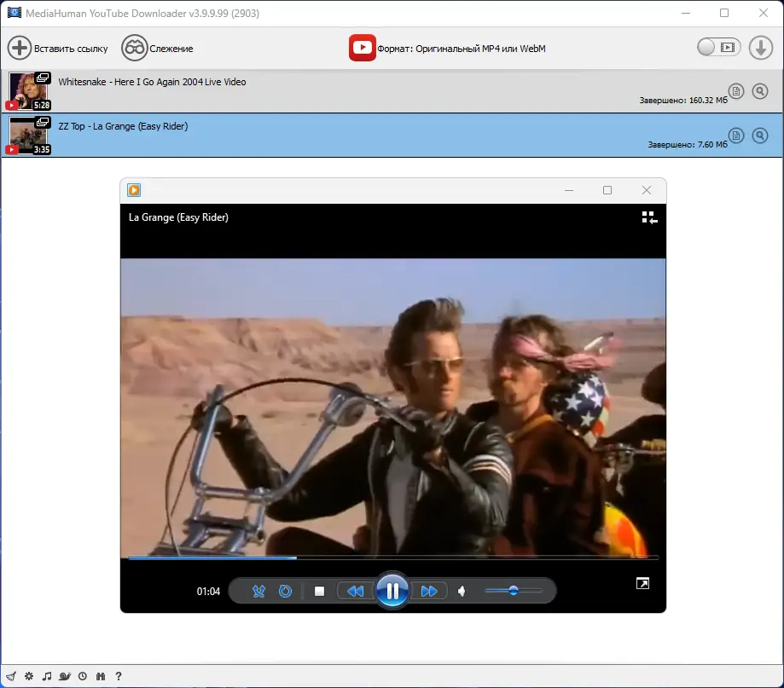Click the Завершено: 7.60 Мб status text
The image size is (784, 688).
[688, 145]
